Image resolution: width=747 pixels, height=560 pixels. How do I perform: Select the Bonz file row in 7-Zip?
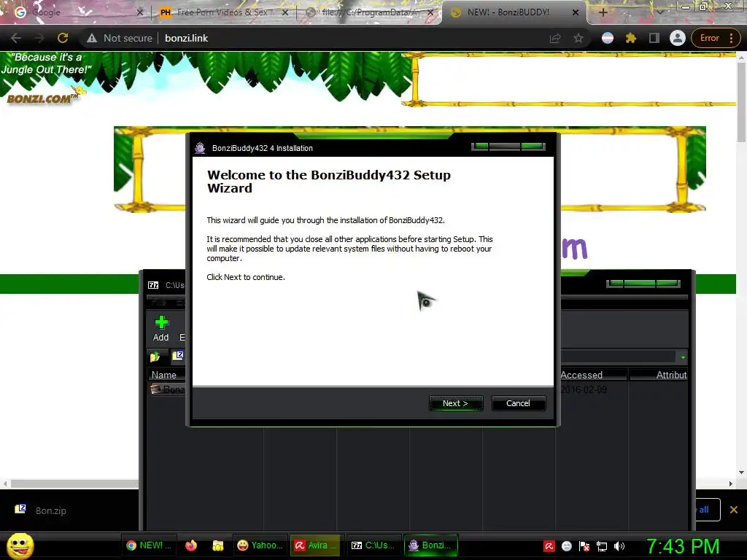pos(168,389)
